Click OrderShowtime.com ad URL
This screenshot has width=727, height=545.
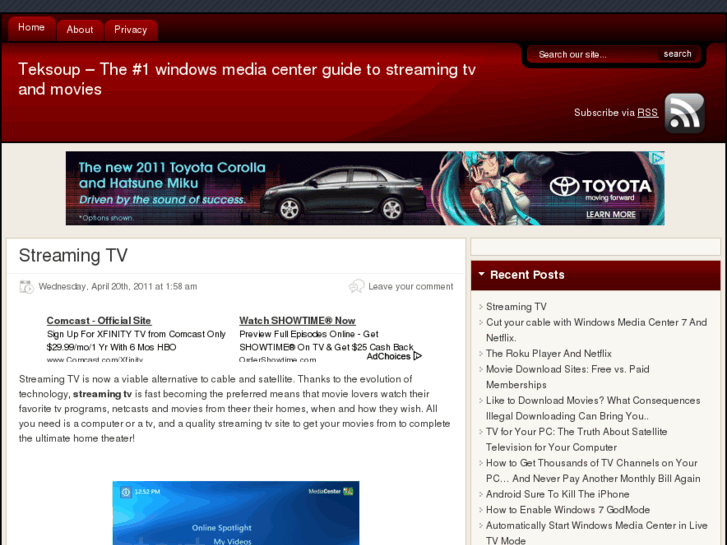pyautogui.click(x=277, y=359)
